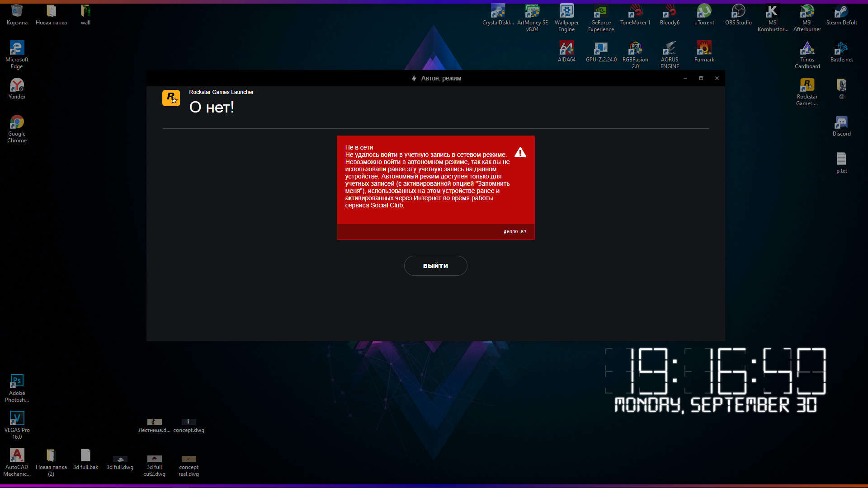Select the MSI Kombustor desktop shortcut
868x488 pixels.
point(773,18)
